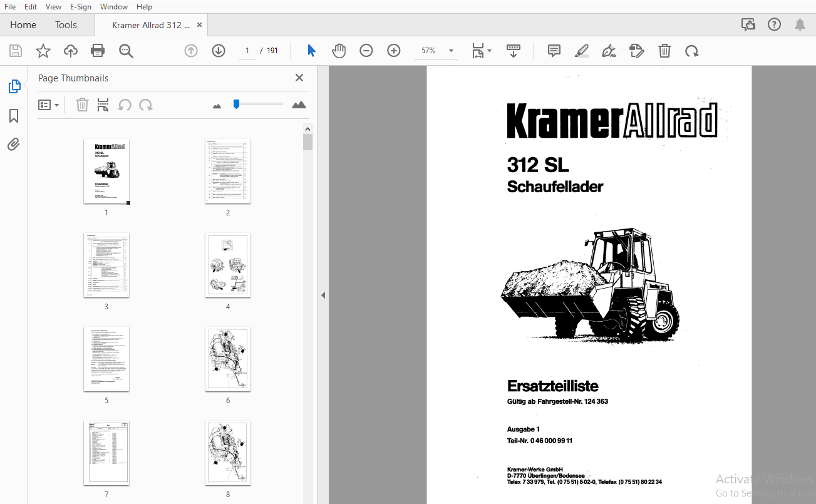Image resolution: width=816 pixels, height=504 pixels.
Task: Select page 8 thumbnail
Action: pos(228,453)
